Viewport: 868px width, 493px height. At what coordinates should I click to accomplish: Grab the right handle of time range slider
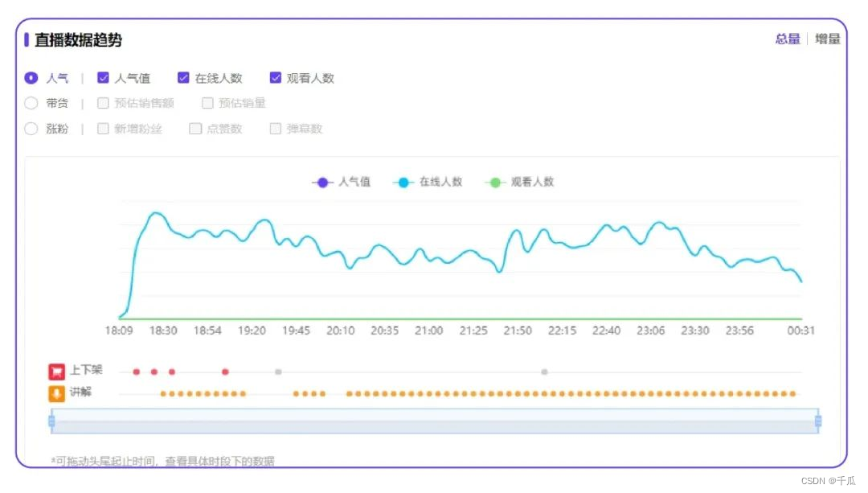818,421
